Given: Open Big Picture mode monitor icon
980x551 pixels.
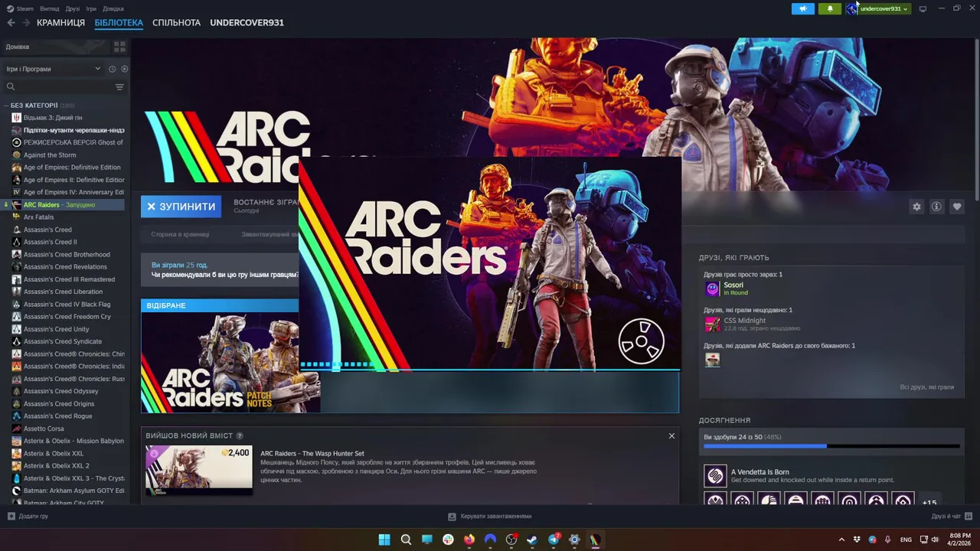Looking at the screenshot, I should click(923, 8).
